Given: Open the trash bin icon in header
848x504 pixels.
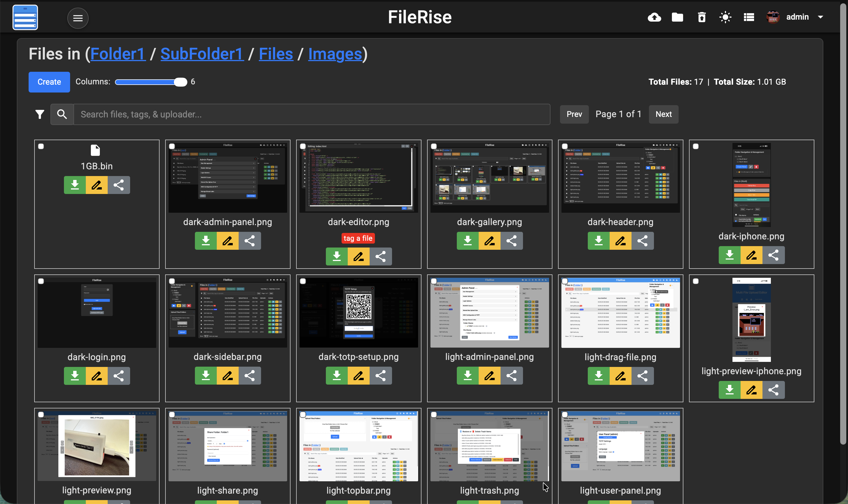Looking at the screenshot, I should tap(702, 17).
